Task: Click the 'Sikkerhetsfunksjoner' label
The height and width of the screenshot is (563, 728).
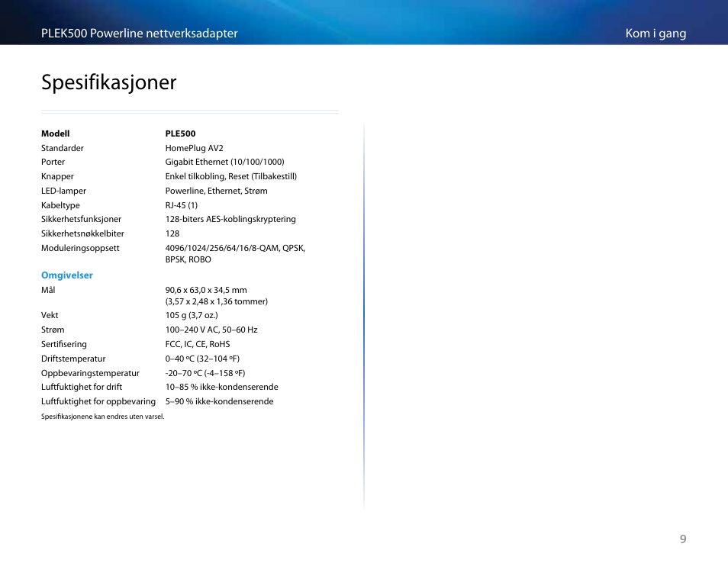Action: [x=81, y=219]
